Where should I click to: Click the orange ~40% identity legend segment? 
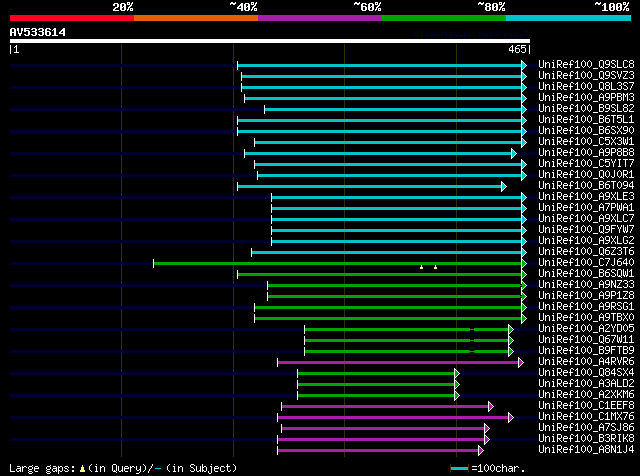point(196,18)
